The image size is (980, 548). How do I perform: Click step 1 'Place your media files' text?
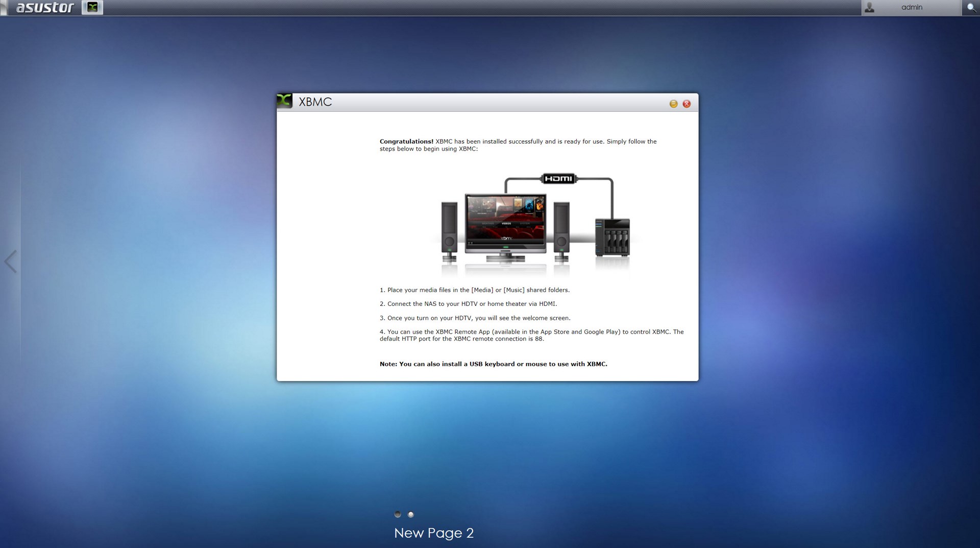pyautogui.click(x=475, y=290)
